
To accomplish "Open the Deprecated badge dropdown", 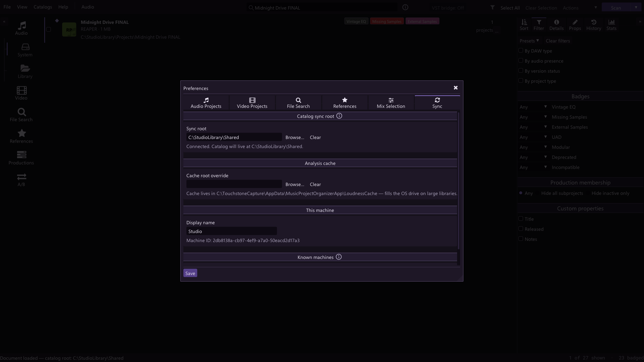I will pos(533,157).
